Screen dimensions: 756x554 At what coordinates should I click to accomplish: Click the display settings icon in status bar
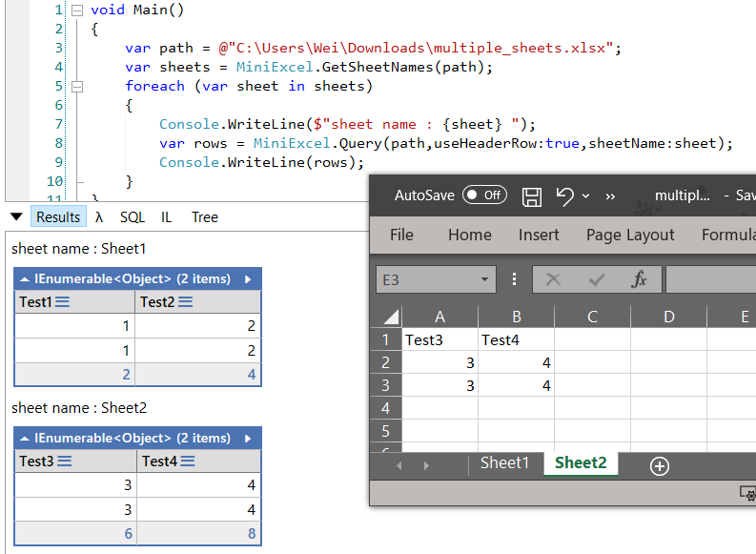coord(747,493)
